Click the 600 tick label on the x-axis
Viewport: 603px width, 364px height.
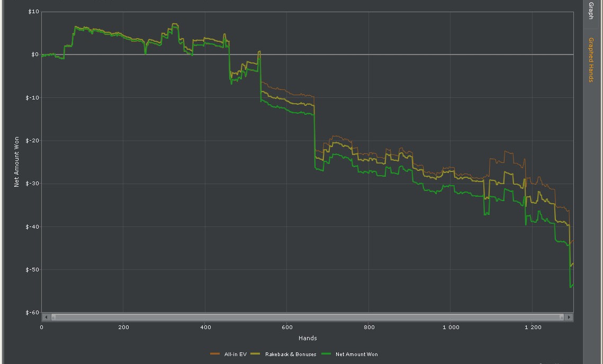(286, 327)
